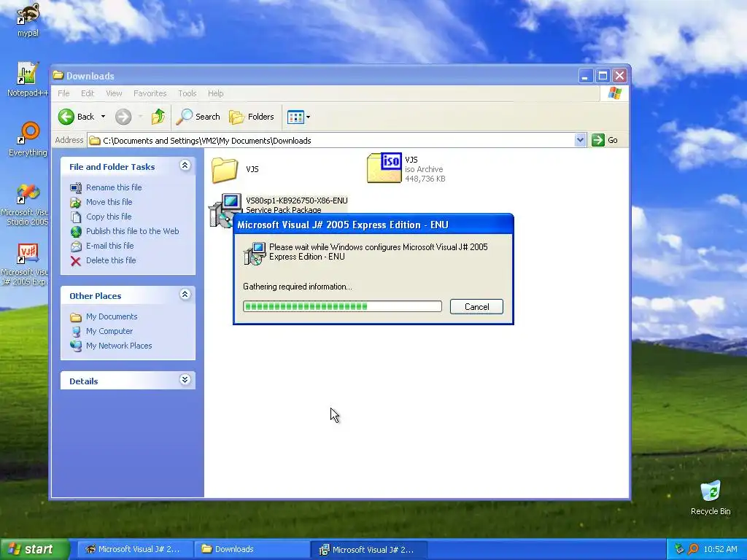Click the Visual J# dialog title bar
747x560 pixels.
pyautogui.click(x=373, y=225)
